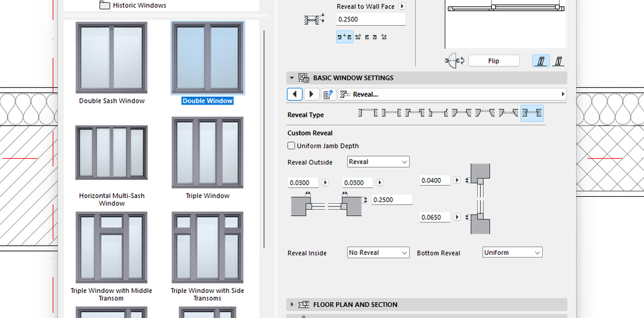Select the Triple Window thumbnail

pos(208,152)
